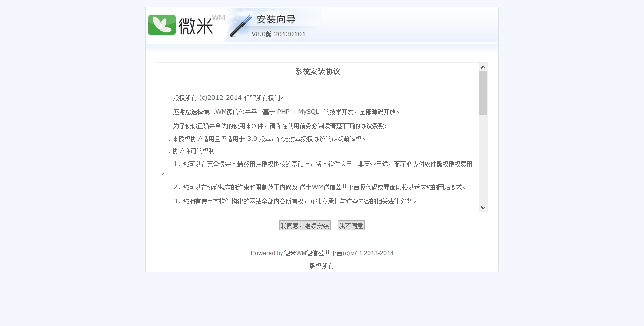Click clause 3 about 相关法律义务
The image size is (644, 326).
click(x=295, y=201)
